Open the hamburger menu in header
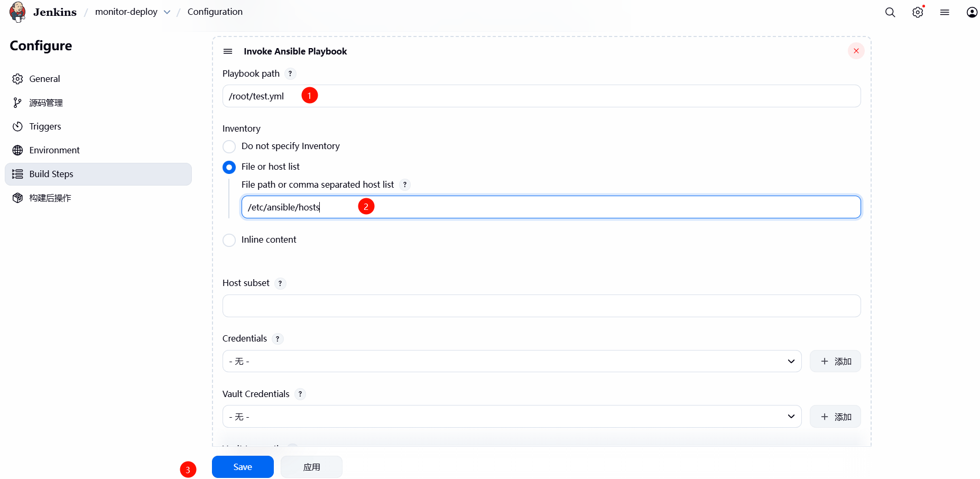This screenshot has width=980, height=479. pos(945,12)
